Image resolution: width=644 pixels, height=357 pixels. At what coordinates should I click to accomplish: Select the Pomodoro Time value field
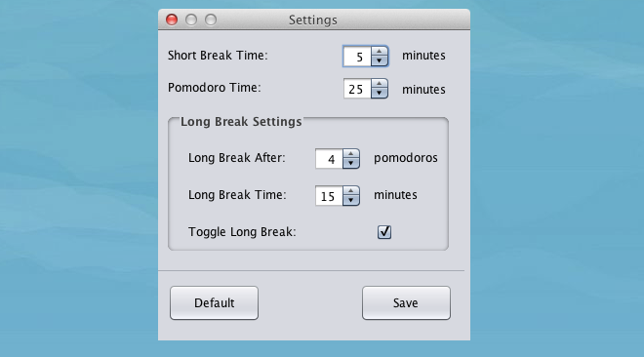(x=357, y=89)
